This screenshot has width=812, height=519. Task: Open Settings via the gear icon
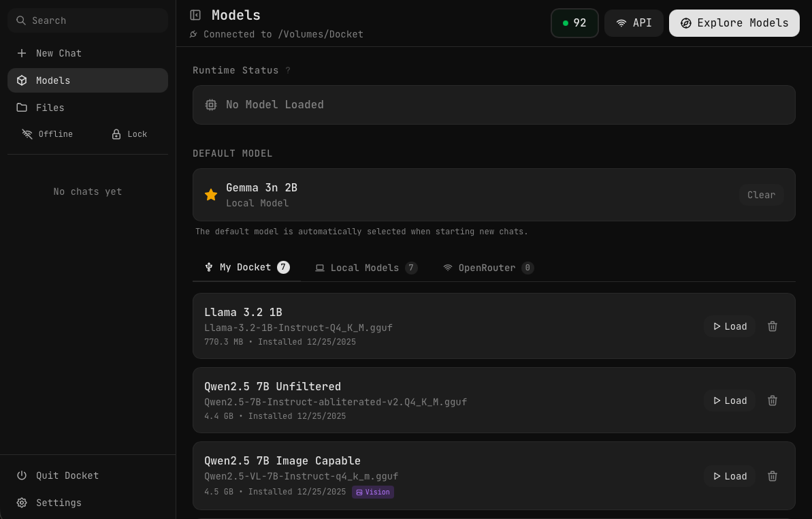coord(23,503)
